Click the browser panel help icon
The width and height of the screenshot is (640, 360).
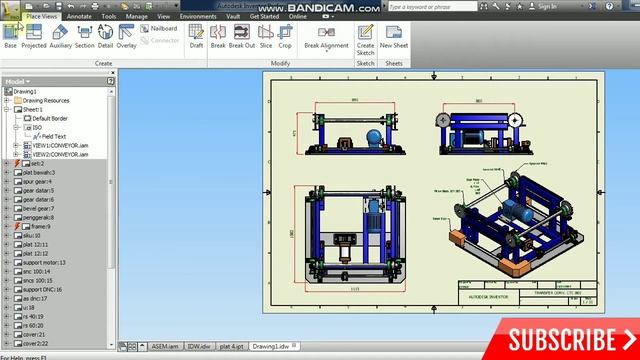(x=110, y=81)
